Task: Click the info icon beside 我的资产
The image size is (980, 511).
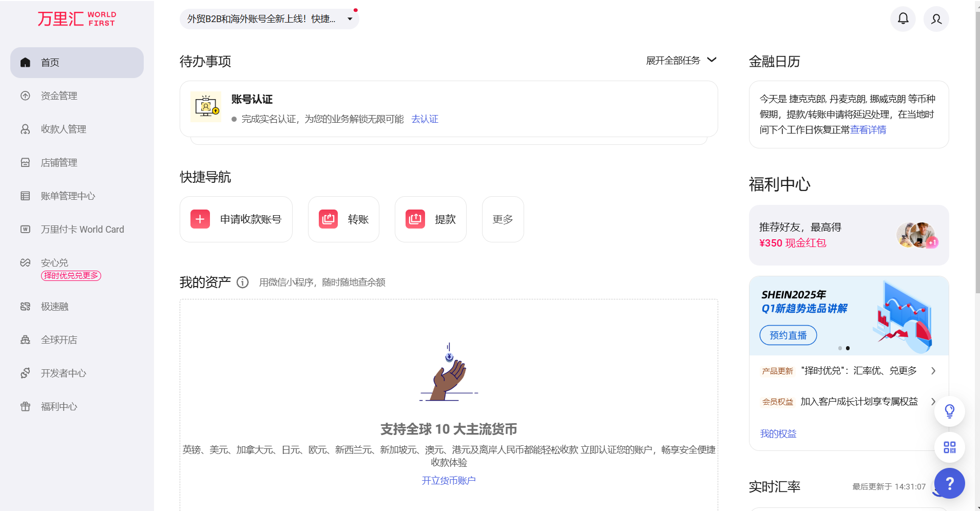Action: pyautogui.click(x=243, y=282)
